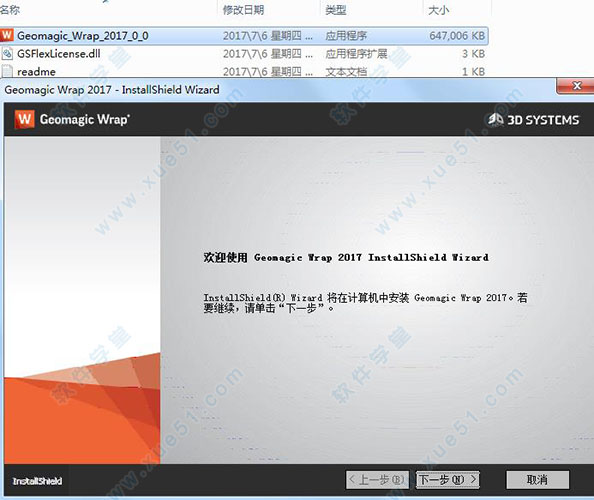Click the 上一步(B) back button
The width and height of the screenshot is (594, 500).
377,480
